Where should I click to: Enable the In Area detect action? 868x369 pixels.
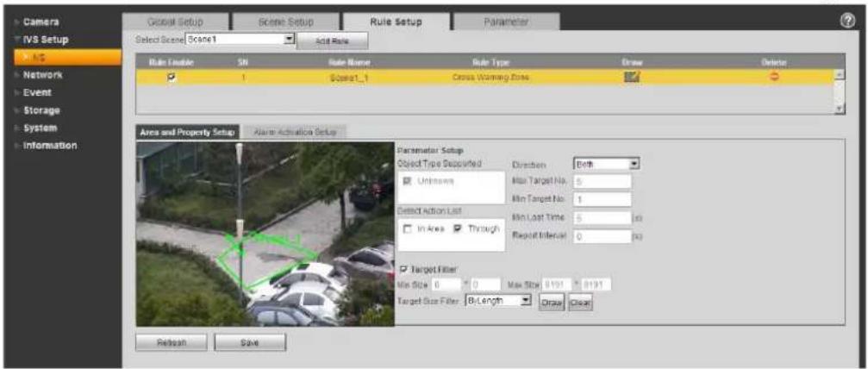coord(408,228)
